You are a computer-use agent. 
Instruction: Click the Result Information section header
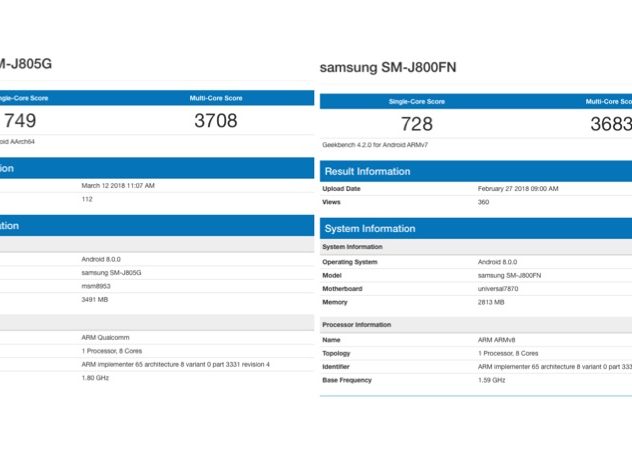tap(368, 171)
